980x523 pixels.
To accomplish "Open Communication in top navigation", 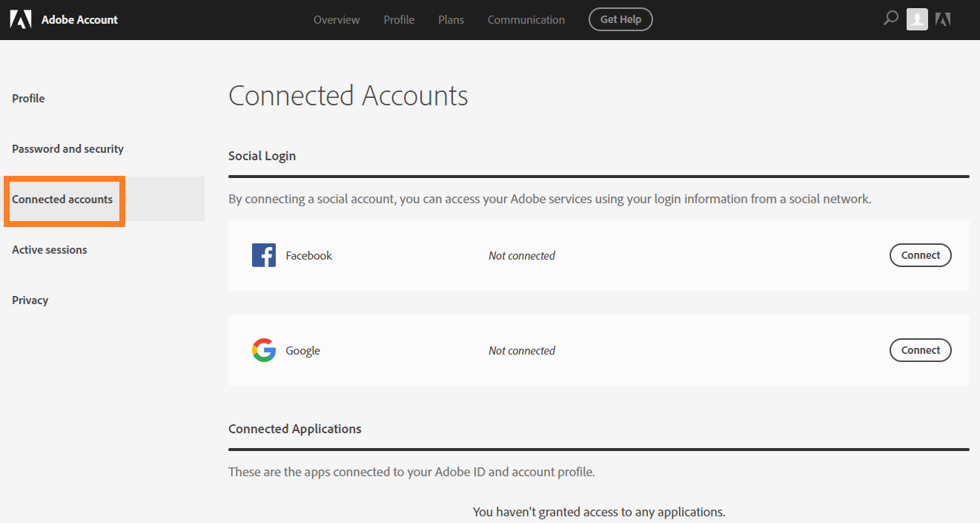I will [x=526, y=20].
